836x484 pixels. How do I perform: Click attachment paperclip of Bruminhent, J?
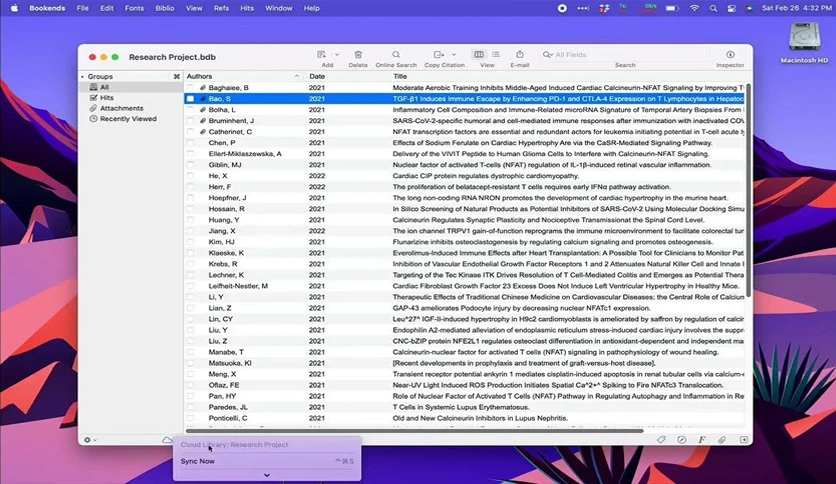point(203,120)
